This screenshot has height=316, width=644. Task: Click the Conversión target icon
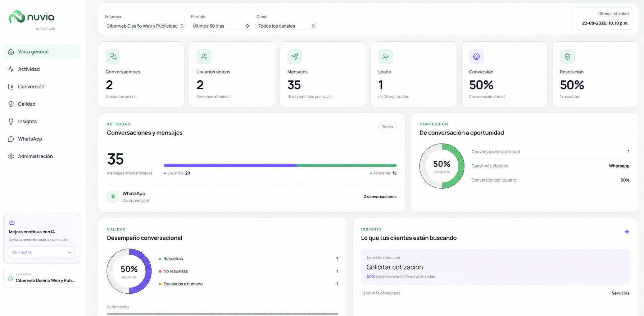476,56
